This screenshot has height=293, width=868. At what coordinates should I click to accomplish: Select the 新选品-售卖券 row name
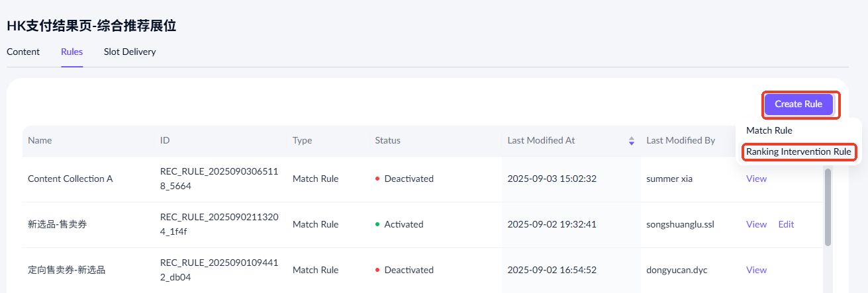(58, 224)
